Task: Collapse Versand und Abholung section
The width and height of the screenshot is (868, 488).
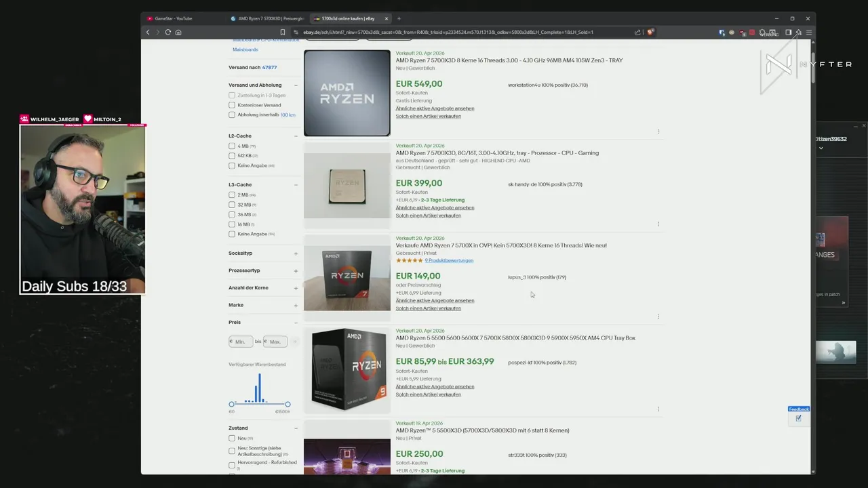Action: (x=296, y=85)
